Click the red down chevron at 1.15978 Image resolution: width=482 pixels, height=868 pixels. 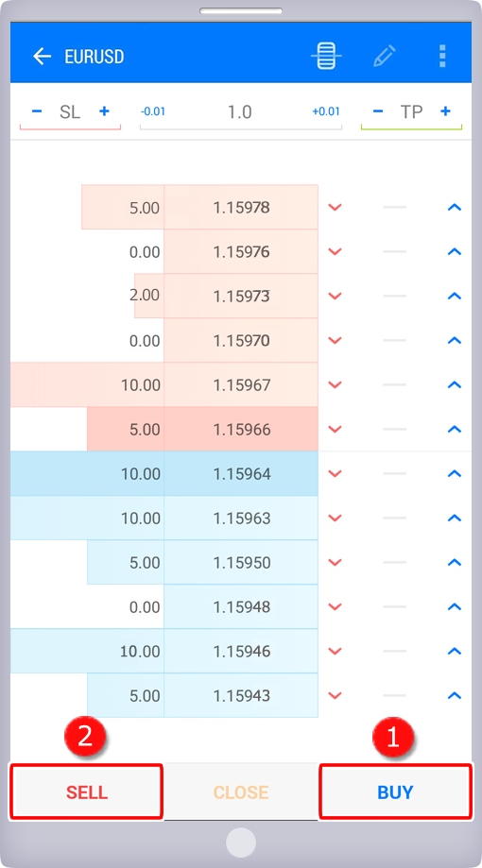point(336,207)
